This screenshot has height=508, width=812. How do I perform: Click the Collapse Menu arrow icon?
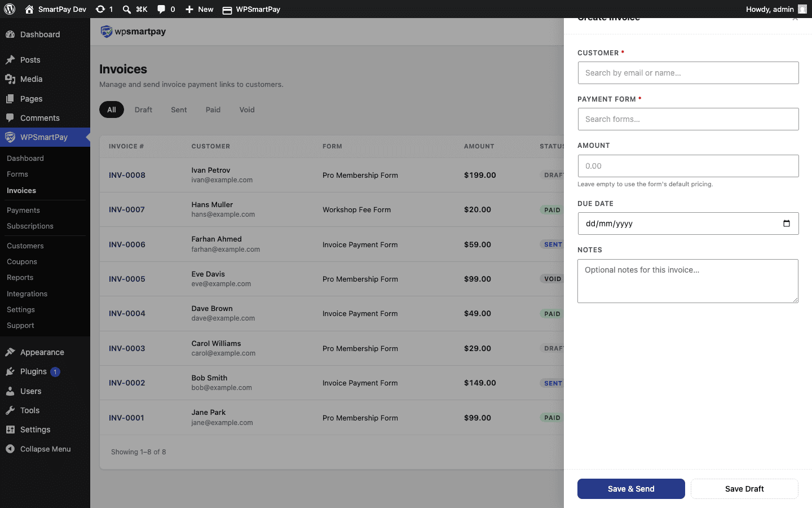10,449
